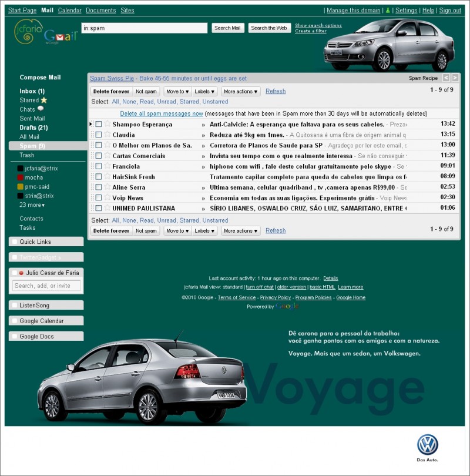This screenshot has height=476, width=470.
Task: Click the Search, add, or invite field
Action: tap(46, 286)
